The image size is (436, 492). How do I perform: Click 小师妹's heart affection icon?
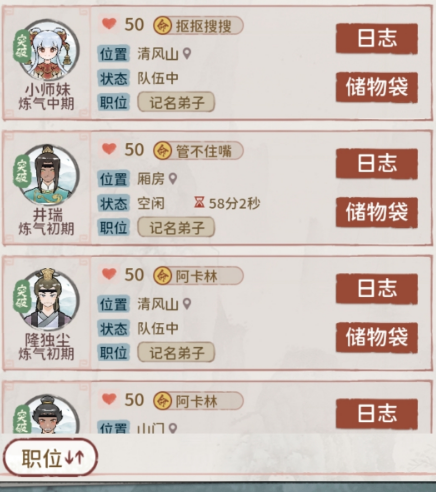tap(109, 23)
